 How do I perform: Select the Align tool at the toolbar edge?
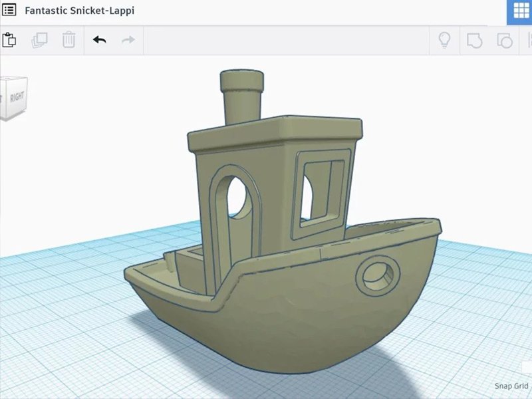click(529, 41)
